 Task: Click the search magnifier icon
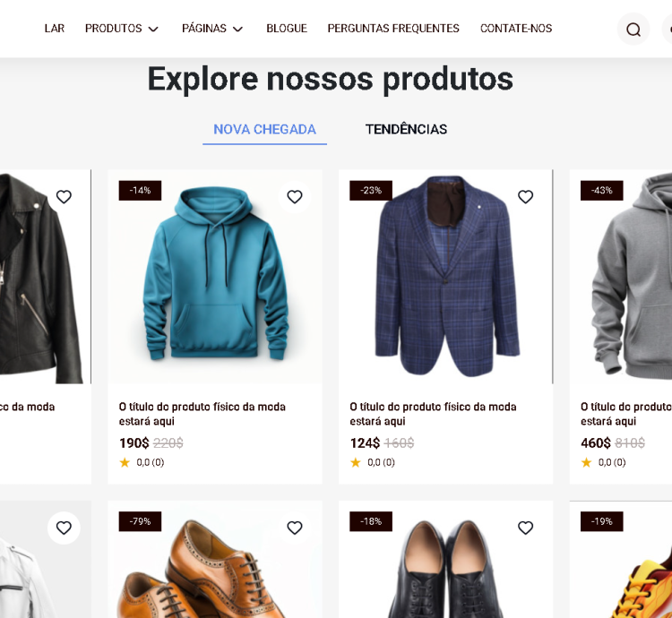(x=633, y=30)
